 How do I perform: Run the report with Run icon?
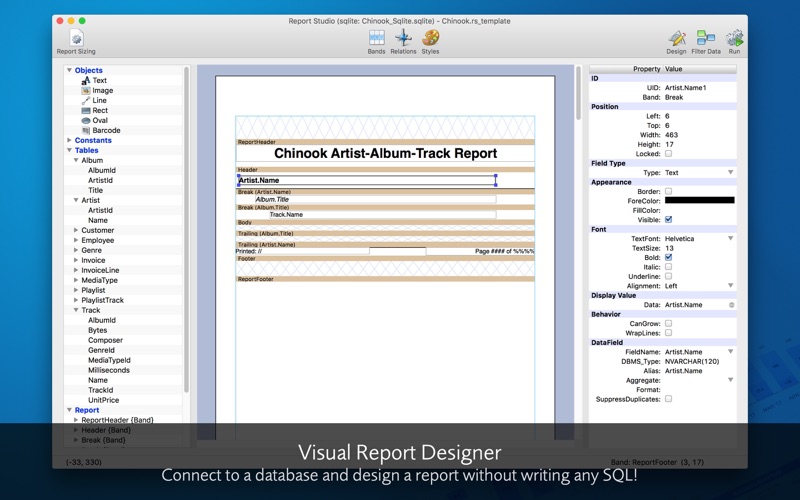[734, 42]
